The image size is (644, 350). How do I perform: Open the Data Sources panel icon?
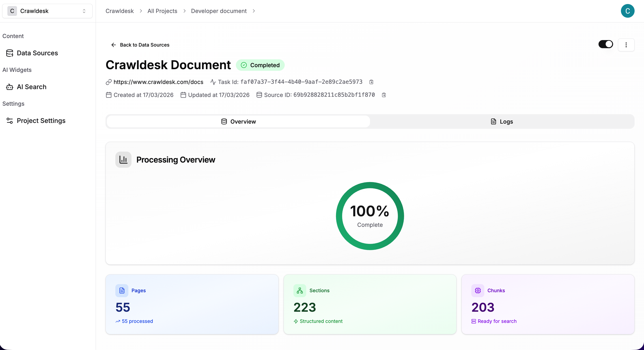(x=10, y=53)
